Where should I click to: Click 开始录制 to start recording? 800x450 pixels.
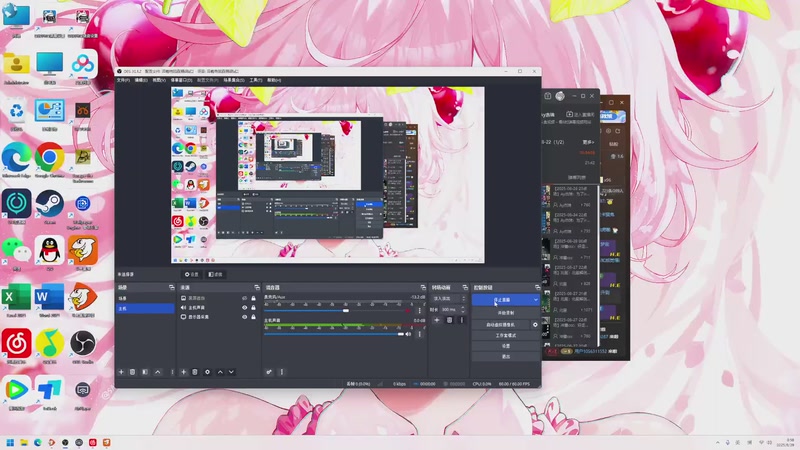(506, 313)
